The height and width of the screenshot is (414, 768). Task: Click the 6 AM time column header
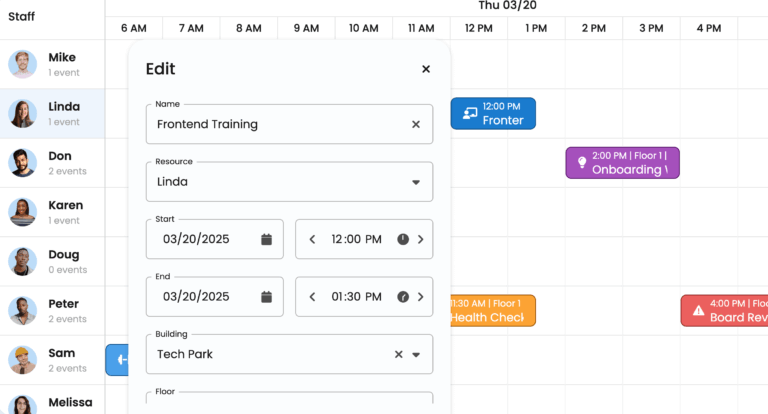click(134, 28)
